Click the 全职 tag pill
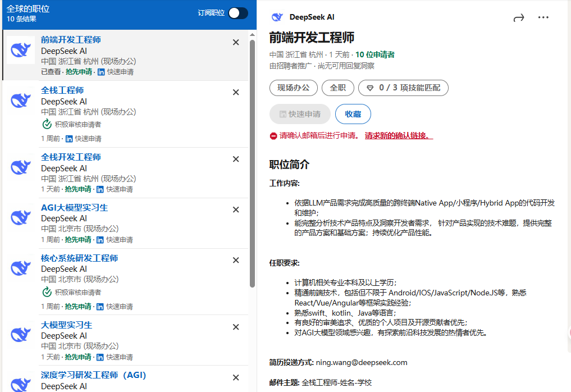 [x=338, y=88]
